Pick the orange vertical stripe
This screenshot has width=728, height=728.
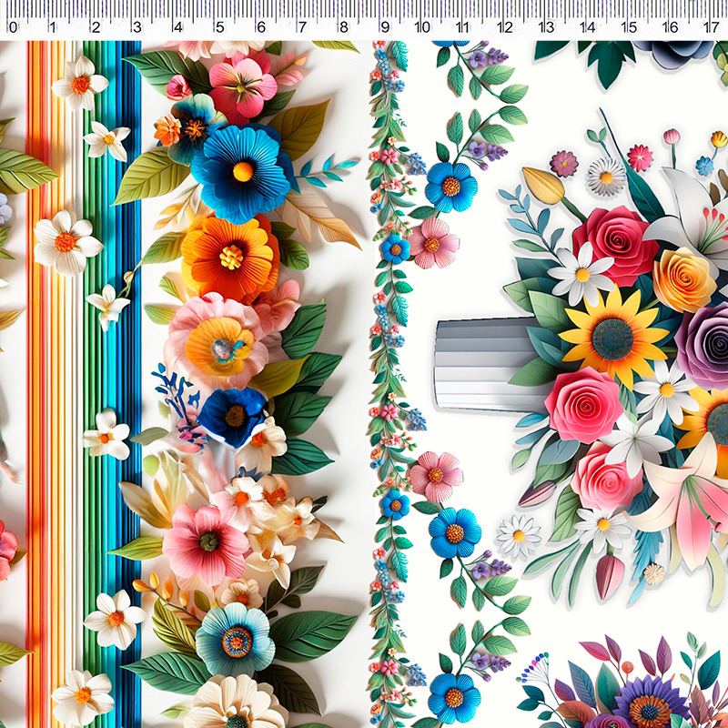35,364
